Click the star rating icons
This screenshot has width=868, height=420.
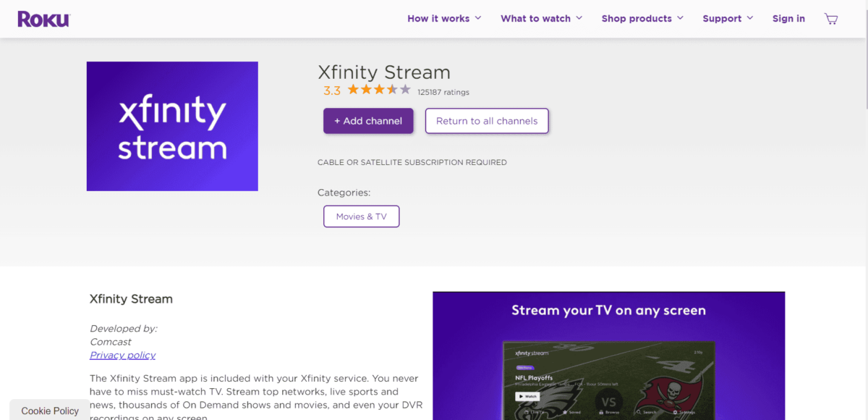click(x=379, y=90)
